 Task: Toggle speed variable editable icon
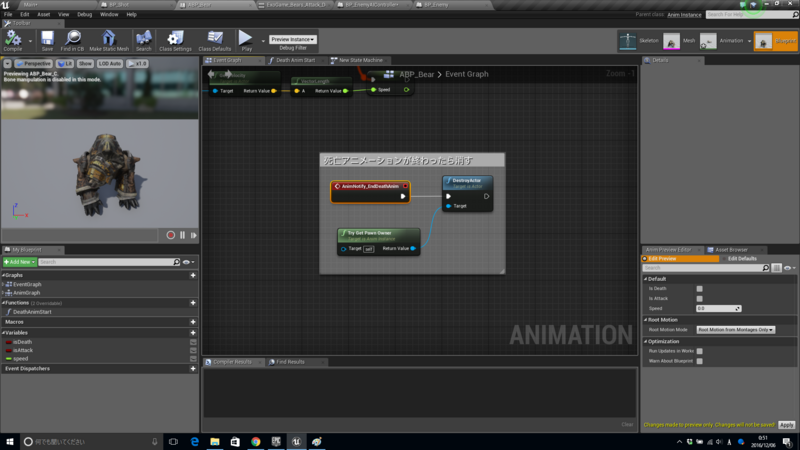tap(193, 359)
